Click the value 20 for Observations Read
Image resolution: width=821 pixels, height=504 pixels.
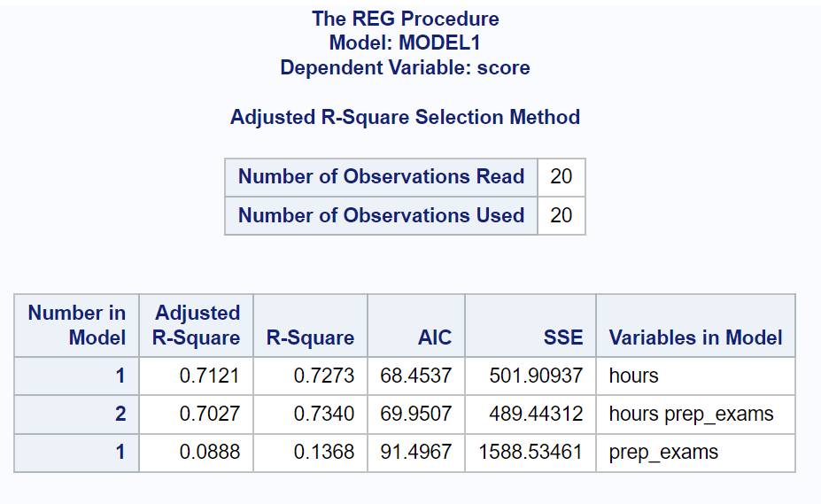[562, 177]
